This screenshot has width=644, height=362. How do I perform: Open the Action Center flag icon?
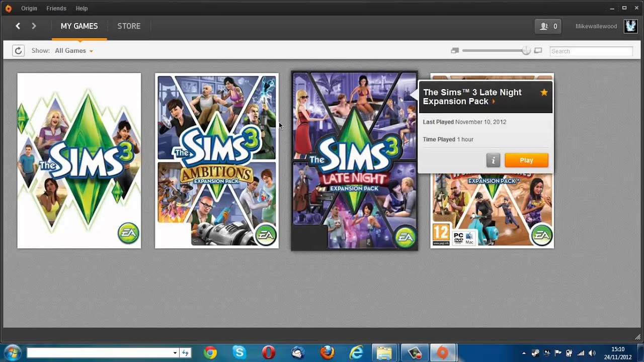point(558,353)
